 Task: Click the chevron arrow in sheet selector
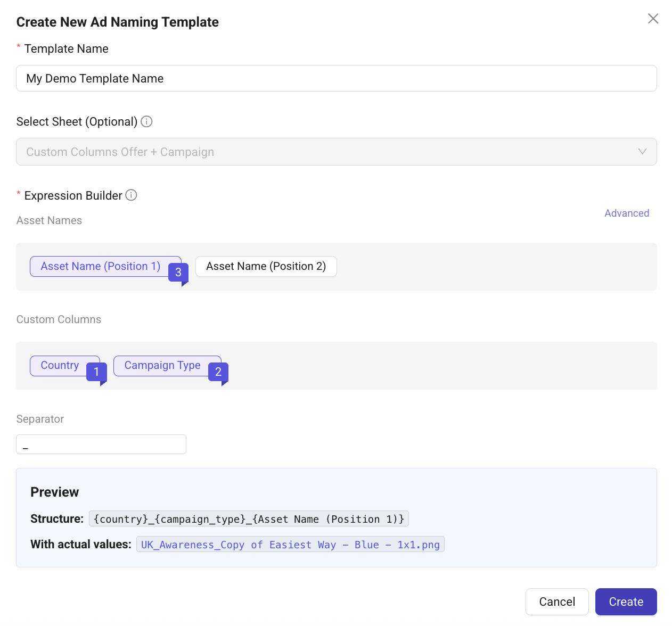click(642, 152)
